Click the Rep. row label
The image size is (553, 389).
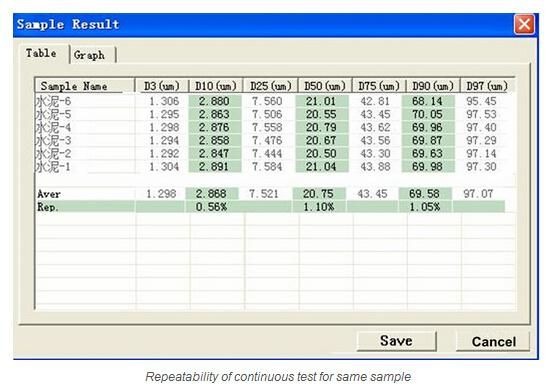(48, 207)
